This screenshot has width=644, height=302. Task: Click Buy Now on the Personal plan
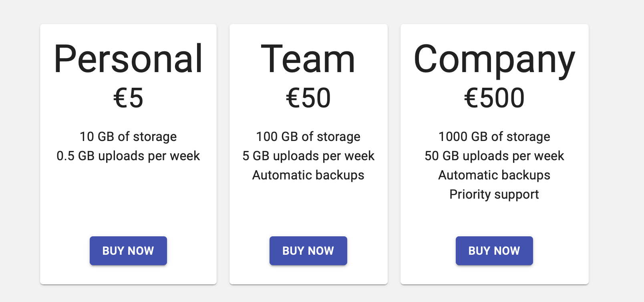[128, 251]
